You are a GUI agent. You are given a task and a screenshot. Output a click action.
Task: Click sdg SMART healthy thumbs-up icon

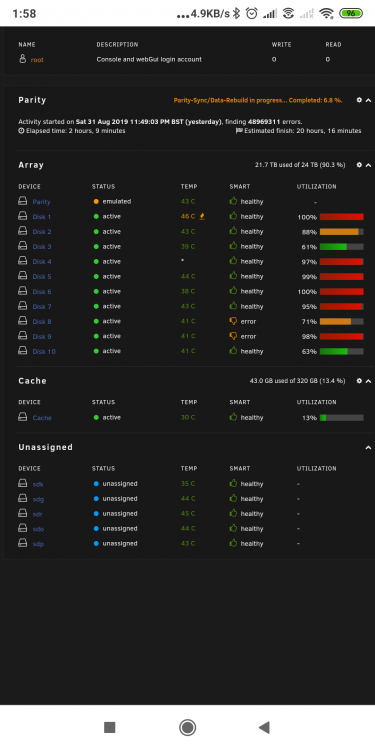233,498
